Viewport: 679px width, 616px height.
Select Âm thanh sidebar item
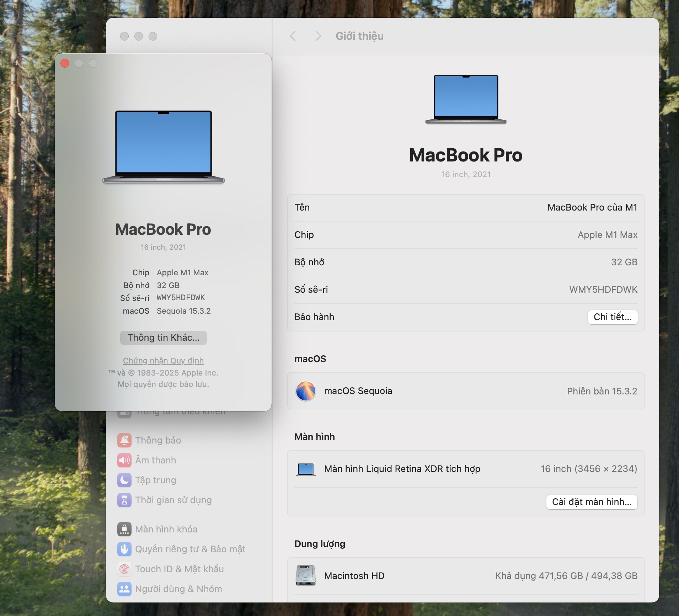(156, 460)
